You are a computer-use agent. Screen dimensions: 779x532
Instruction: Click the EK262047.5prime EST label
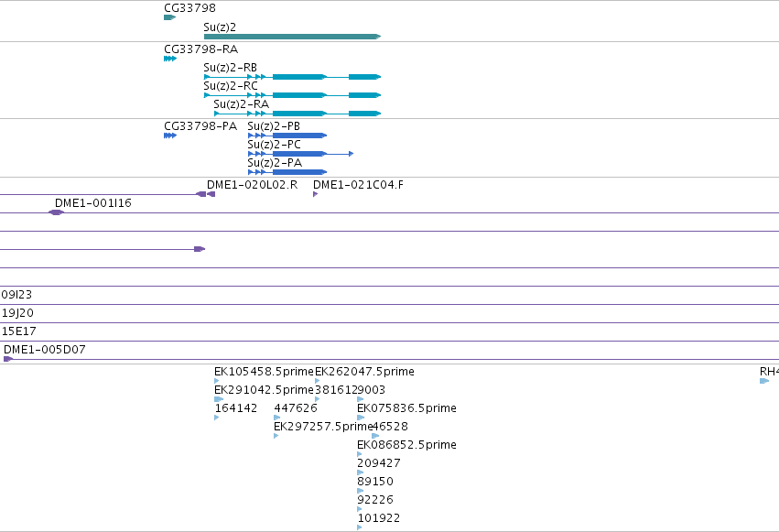[364, 372]
